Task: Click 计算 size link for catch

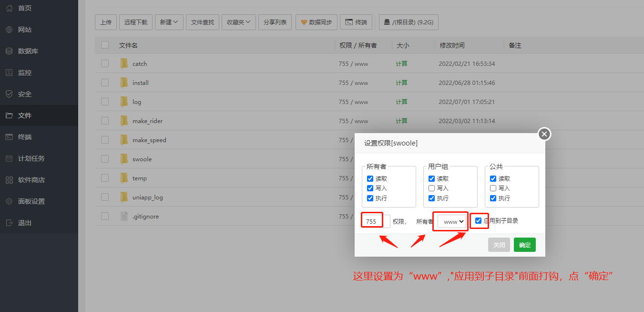Action: pyautogui.click(x=402, y=63)
